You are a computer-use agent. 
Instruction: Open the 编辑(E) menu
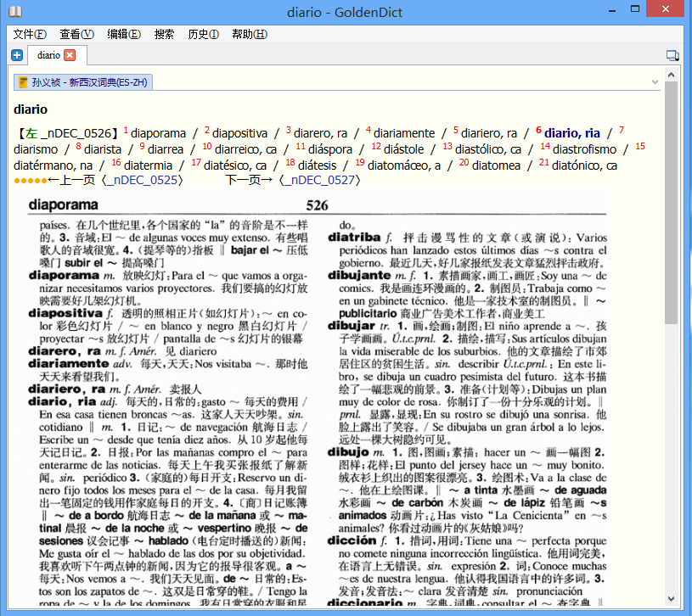pyautogui.click(x=124, y=34)
